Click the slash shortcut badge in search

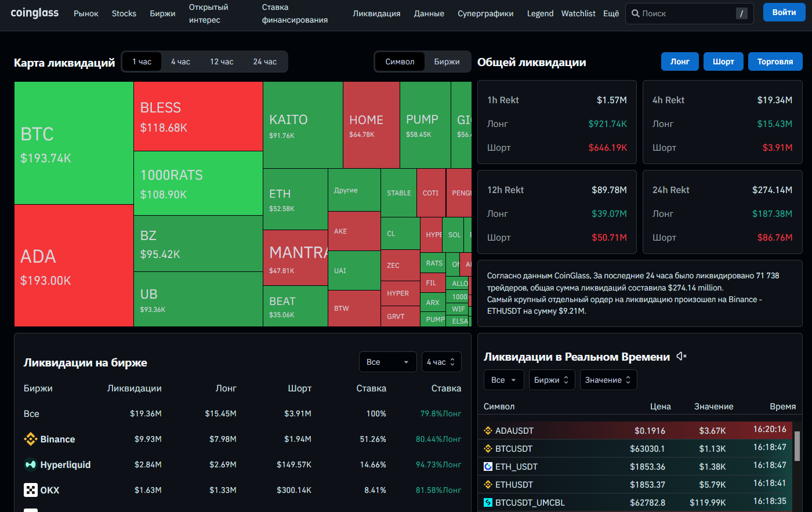[x=742, y=13]
